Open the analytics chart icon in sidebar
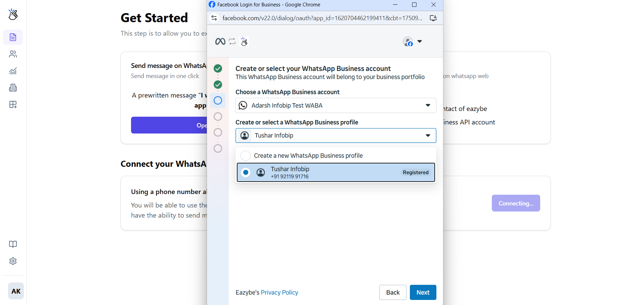 (x=13, y=71)
